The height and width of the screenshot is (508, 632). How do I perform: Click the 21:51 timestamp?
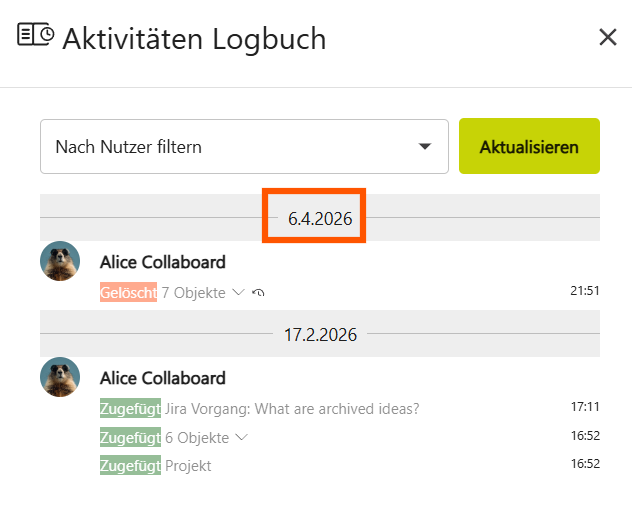[584, 291]
